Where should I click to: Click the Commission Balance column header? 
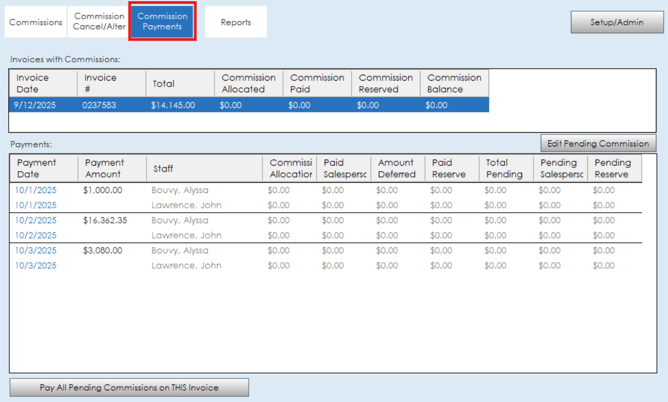click(x=454, y=83)
